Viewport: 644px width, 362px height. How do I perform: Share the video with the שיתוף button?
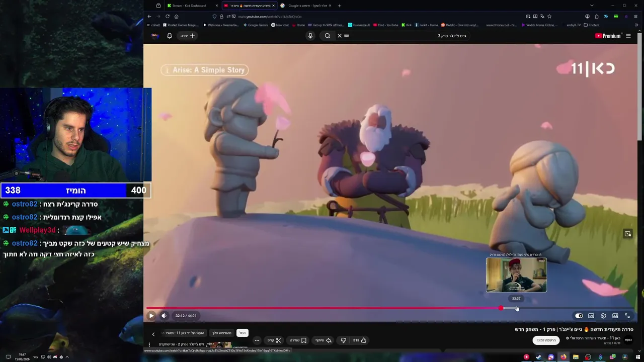pyautogui.click(x=323, y=340)
